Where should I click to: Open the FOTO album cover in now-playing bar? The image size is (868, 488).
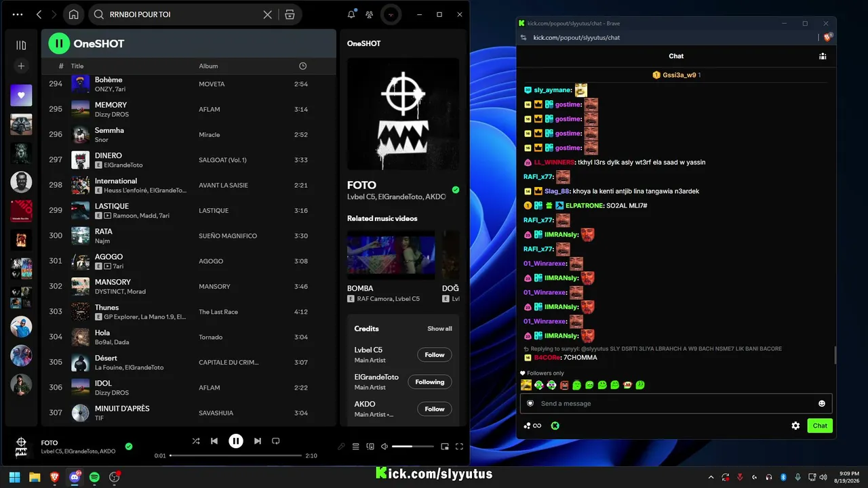21,447
